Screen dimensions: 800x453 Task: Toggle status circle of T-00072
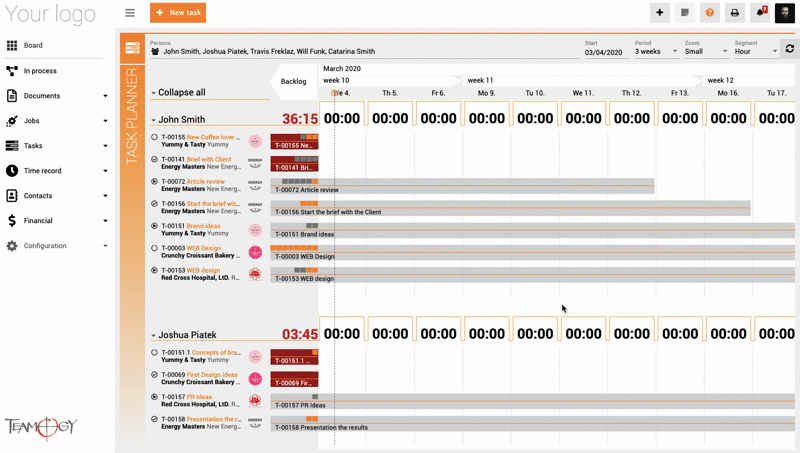point(154,181)
